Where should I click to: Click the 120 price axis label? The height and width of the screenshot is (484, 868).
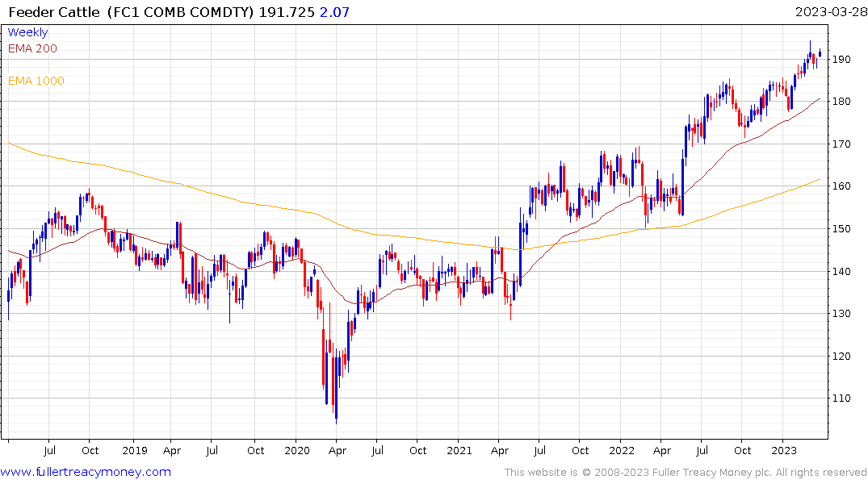coord(841,356)
